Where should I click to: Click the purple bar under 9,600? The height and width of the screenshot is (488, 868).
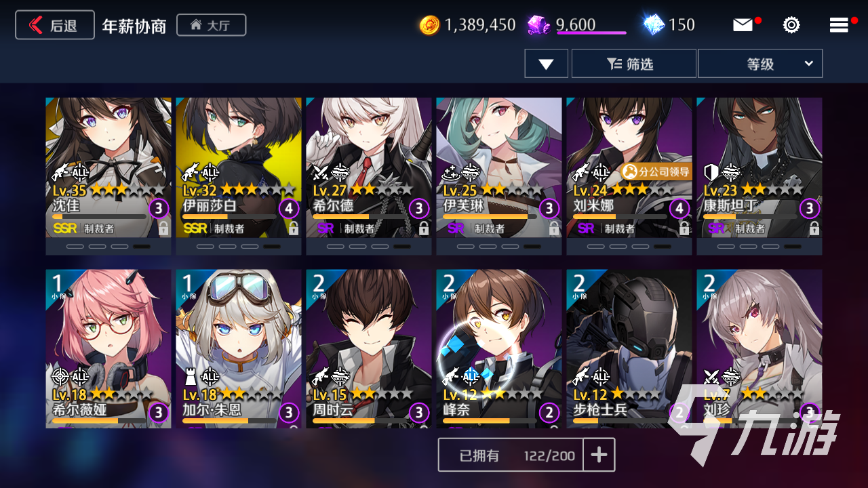pyautogui.click(x=591, y=33)
